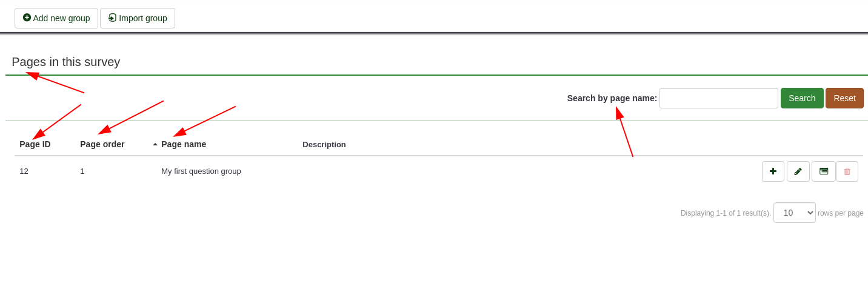Screen dimensions: 868x295
Task: Click the Description column header
Action: point(324,145)
